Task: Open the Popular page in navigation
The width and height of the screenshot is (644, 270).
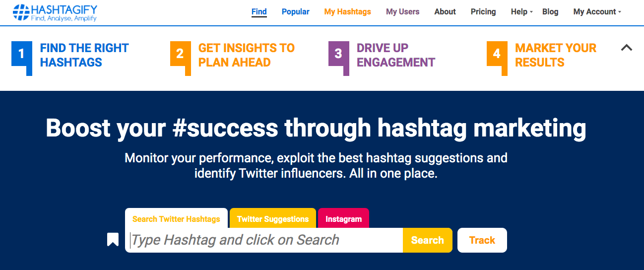Action: tap(295, 12)
